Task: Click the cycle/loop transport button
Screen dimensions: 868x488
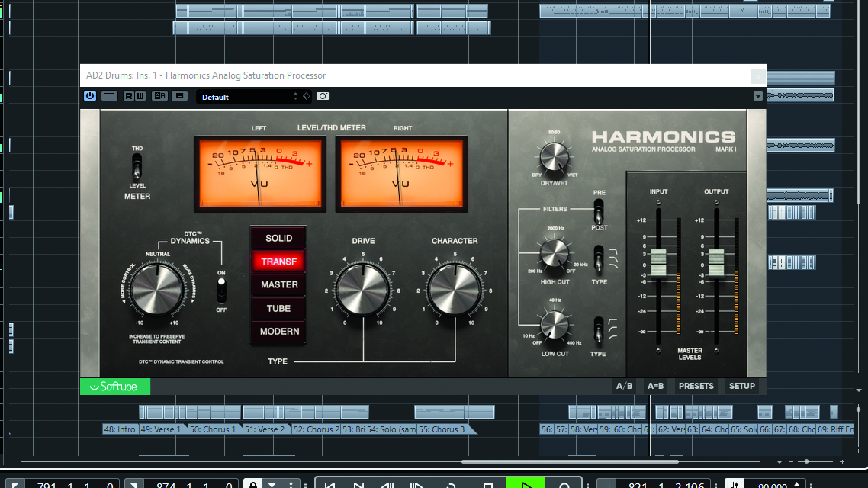Action: tap(451, 485)
